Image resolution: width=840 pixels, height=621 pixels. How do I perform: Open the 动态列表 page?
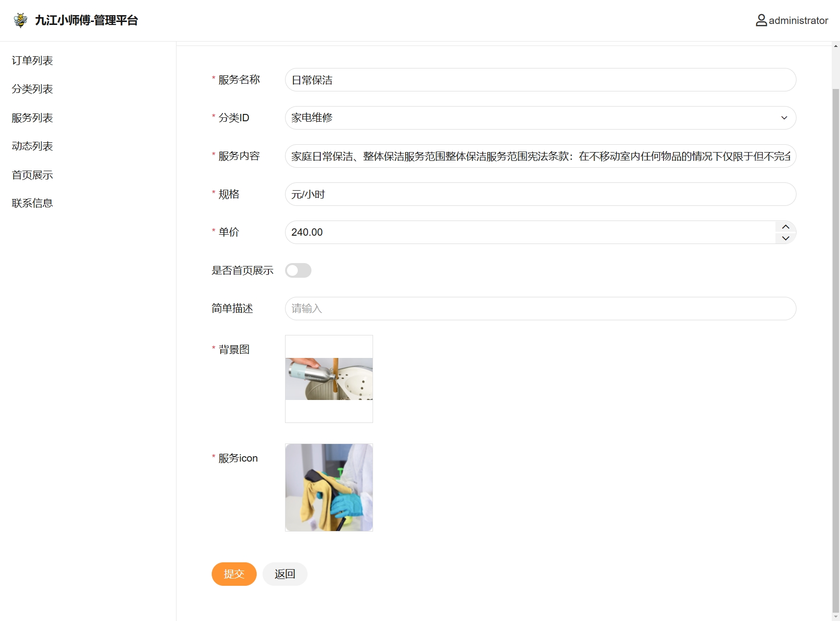(x=32, y=146)
